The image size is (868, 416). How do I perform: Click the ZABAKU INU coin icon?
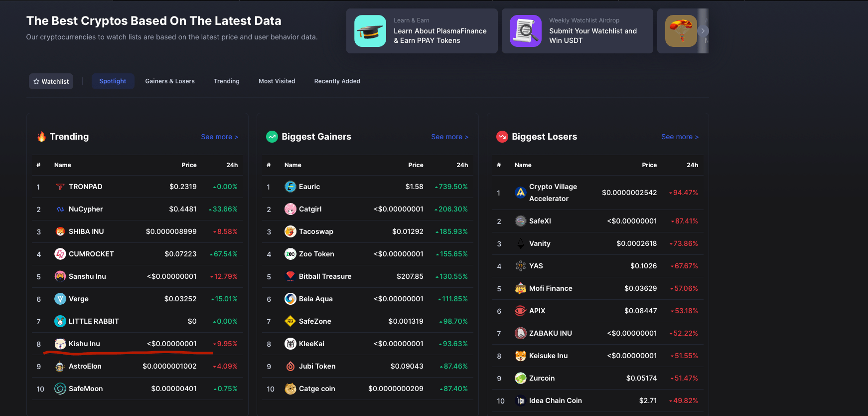tap(521, 333)
